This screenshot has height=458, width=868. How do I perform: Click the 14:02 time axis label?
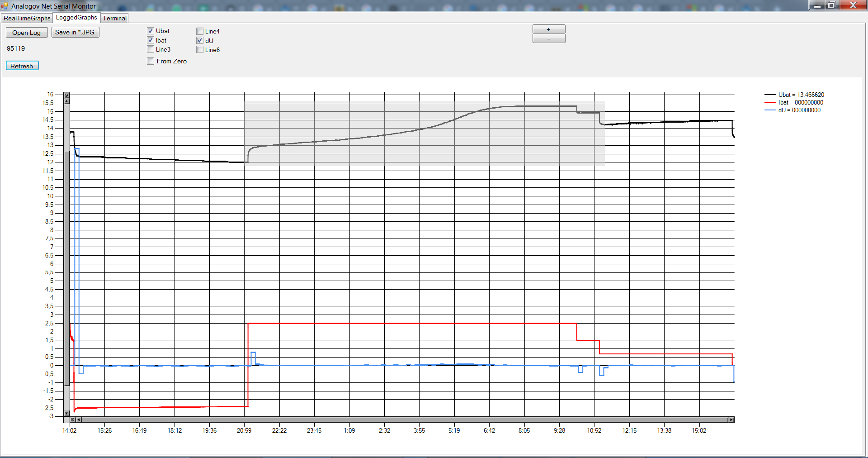[69, 430]
